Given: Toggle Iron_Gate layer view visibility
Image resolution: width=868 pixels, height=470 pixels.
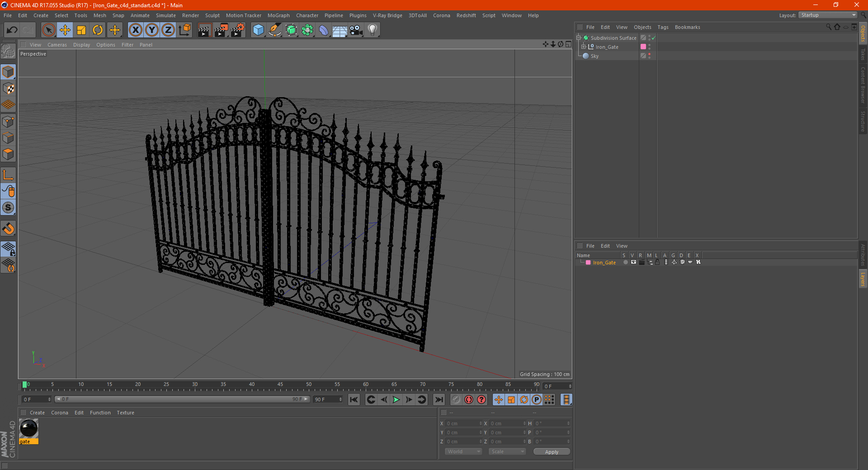Looking at the screenshot, I should tap(633, 262).
